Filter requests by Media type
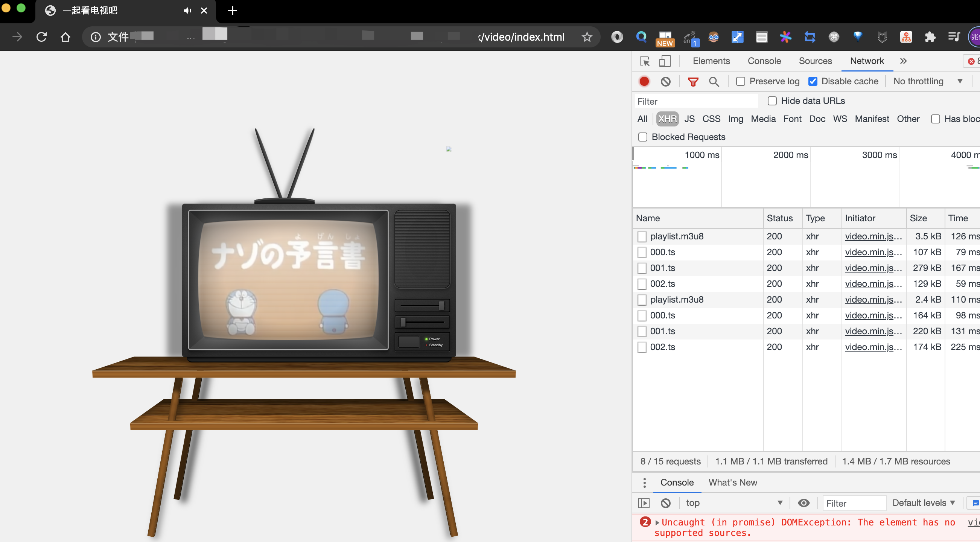The image size is (980, 542). tap(763, 119)
